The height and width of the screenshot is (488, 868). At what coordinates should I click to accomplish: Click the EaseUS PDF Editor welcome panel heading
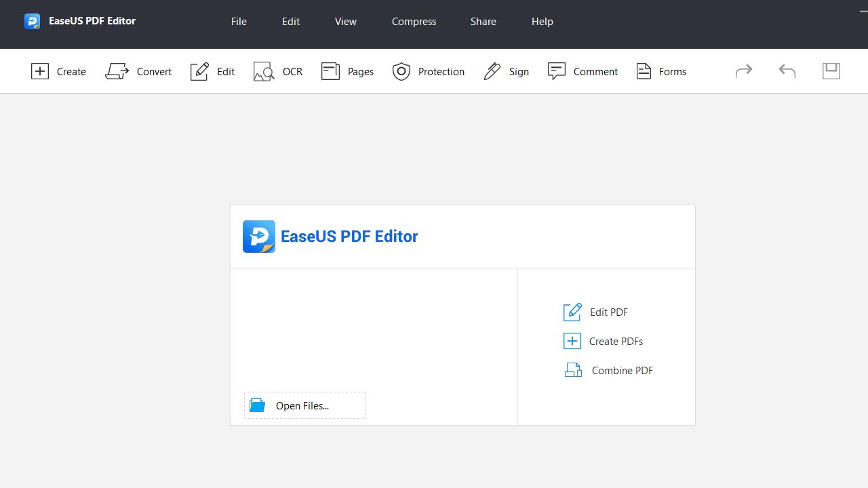[x=349, y=237]
